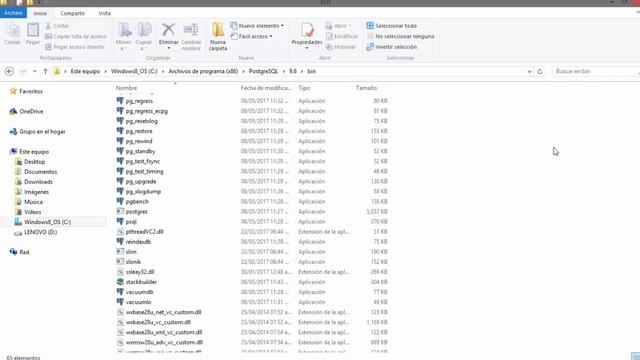Viewport: 640px width, 360px height.
Task: Click PostgreSQL in the address breadcrumb
Action: 263,71
